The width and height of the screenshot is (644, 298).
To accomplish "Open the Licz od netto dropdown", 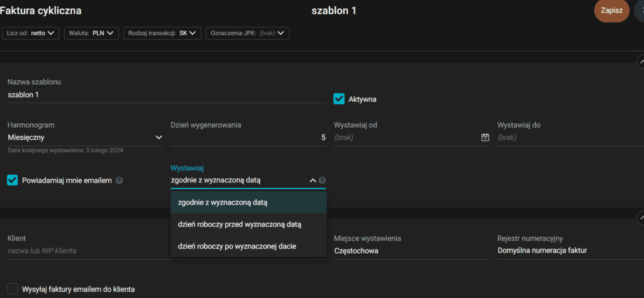I will (31, 33).
